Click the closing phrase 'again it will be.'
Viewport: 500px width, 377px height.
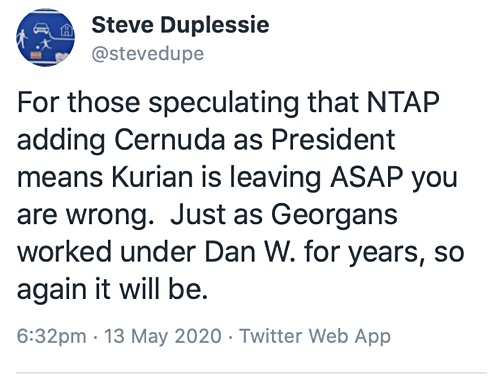(x=112, y=289)
